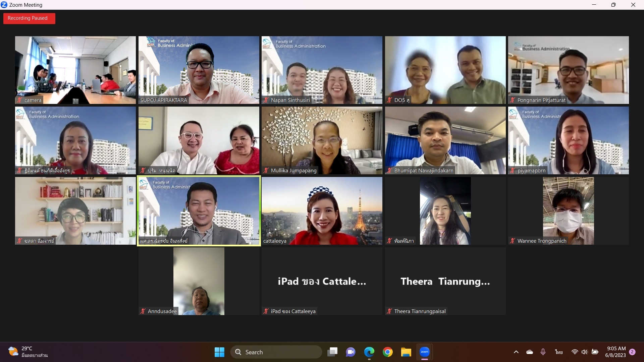Viewport: 644px width, 362px height.
Task: Click the muted mic icon beside Bhumipat Nawajindakarn
Action: 389,170
